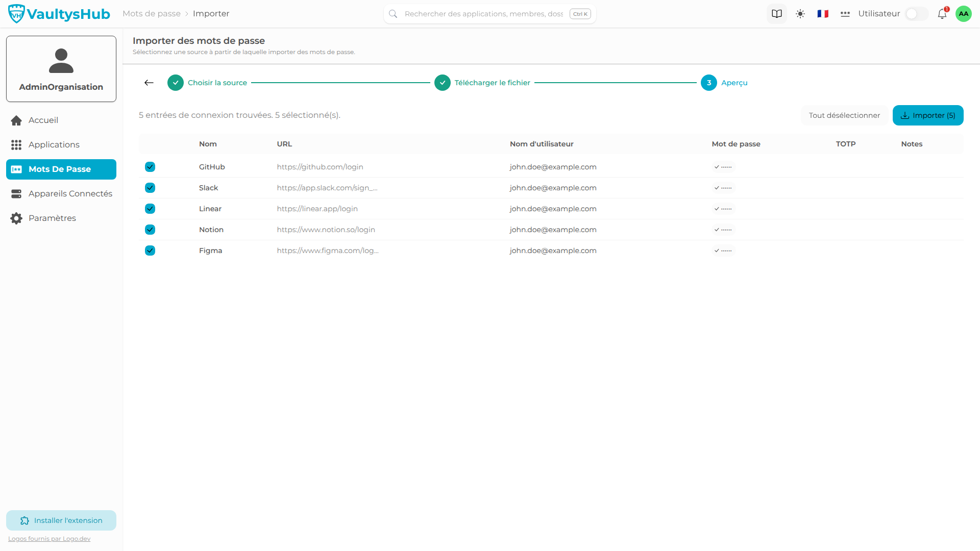The width and height of the screenshot is (980, 551).
Task: Uncheck the Figma entry checkbox
Action: click(150, 251)
